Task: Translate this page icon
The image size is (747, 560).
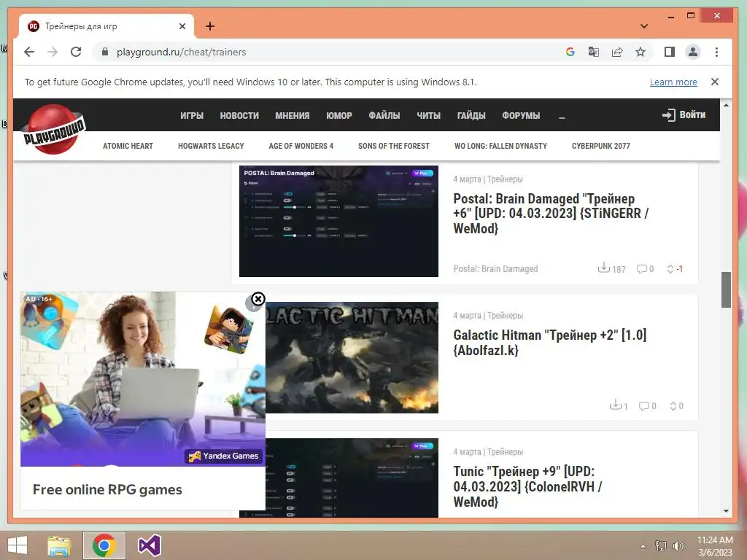Action: (594, 52)
